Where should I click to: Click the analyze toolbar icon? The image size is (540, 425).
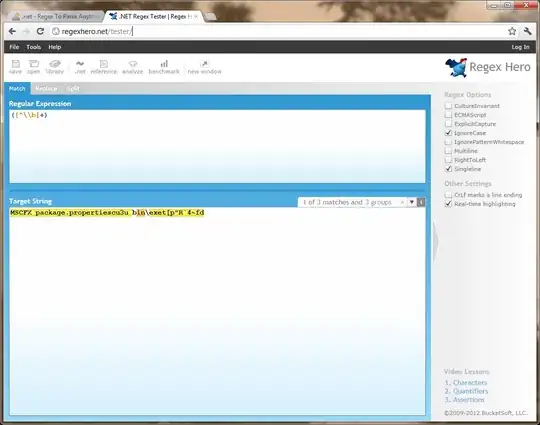133,67
